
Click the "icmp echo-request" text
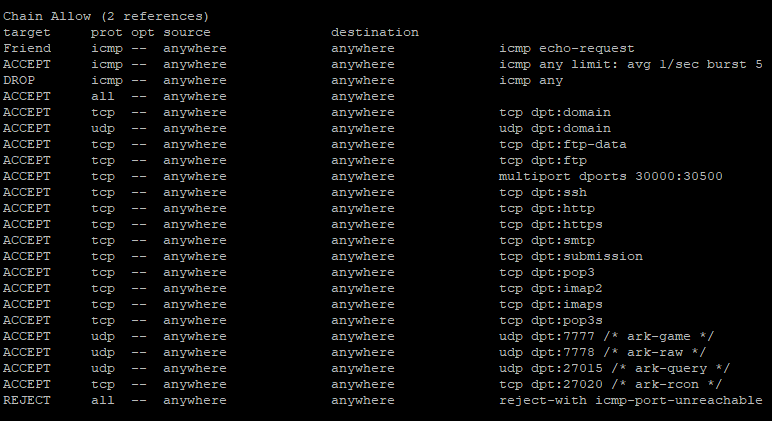567,48
